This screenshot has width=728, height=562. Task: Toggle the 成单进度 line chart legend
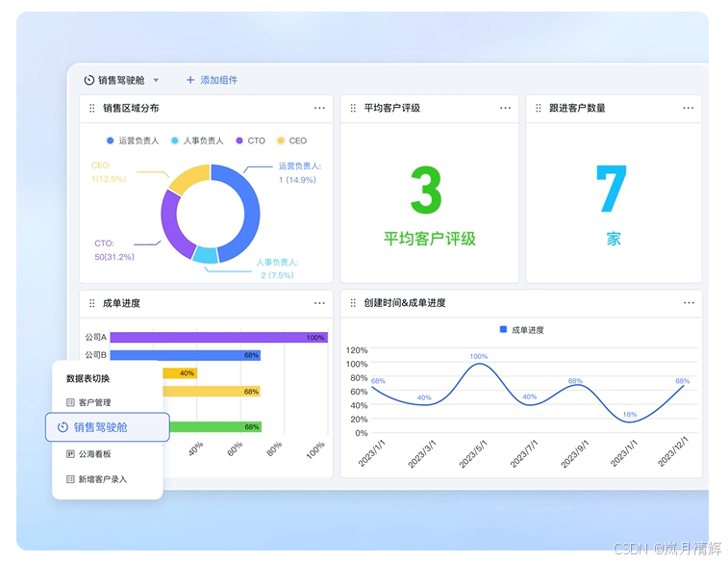coord(522,330)
